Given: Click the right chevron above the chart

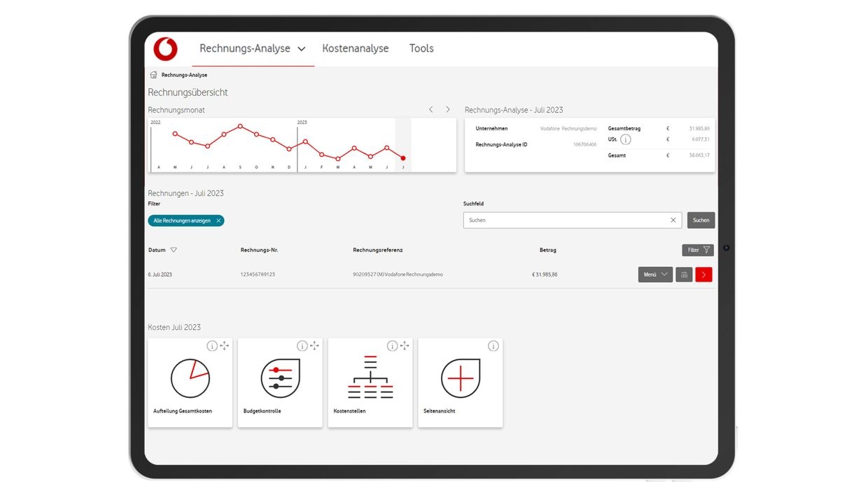Looking at the screenshot, I should [447, 109].
